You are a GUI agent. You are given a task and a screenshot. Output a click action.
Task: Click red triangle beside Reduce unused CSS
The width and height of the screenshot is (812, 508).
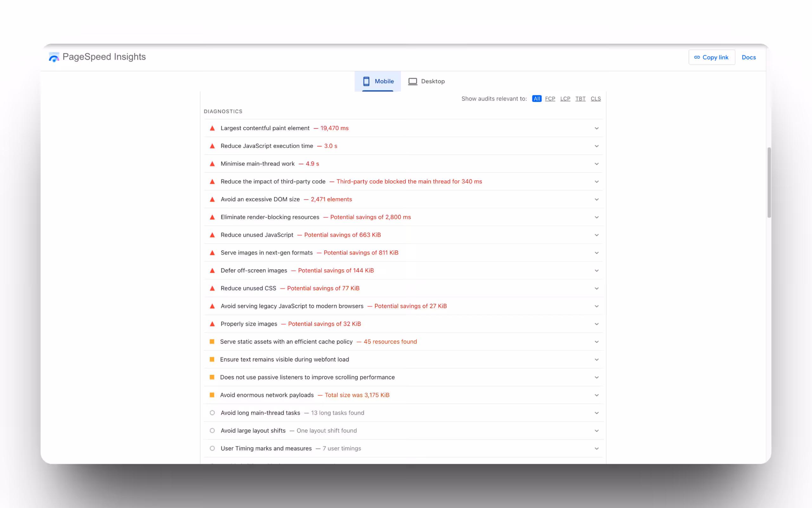tap(212, 289)
